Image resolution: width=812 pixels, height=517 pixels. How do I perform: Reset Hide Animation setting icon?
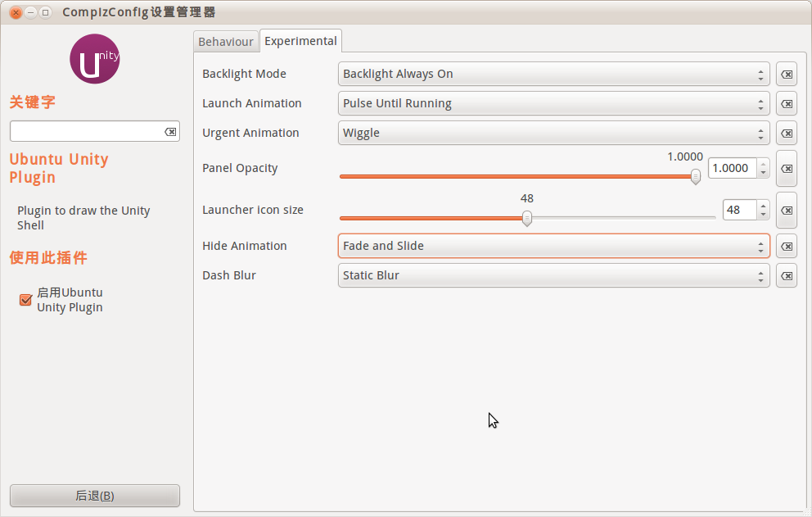tap(786, 247)
